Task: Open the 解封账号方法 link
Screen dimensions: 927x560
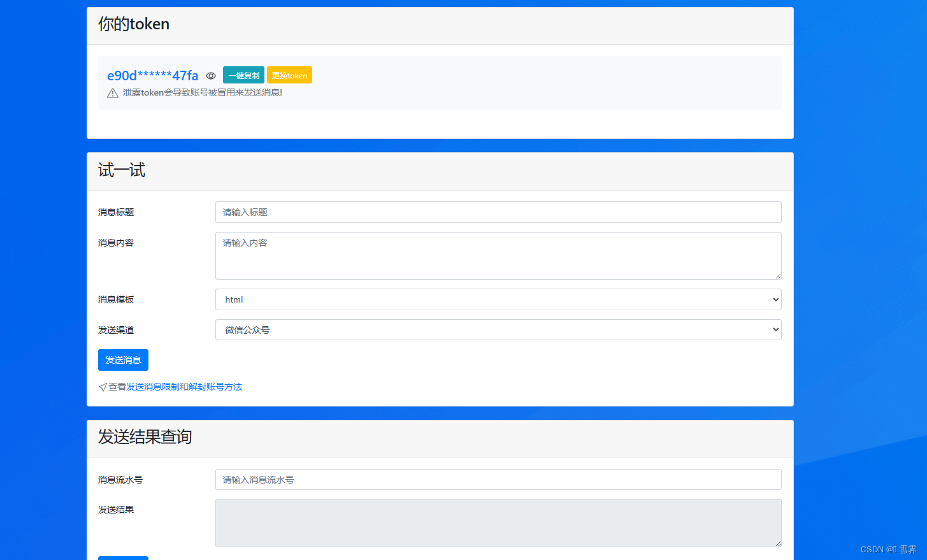Action: (215, 387)
